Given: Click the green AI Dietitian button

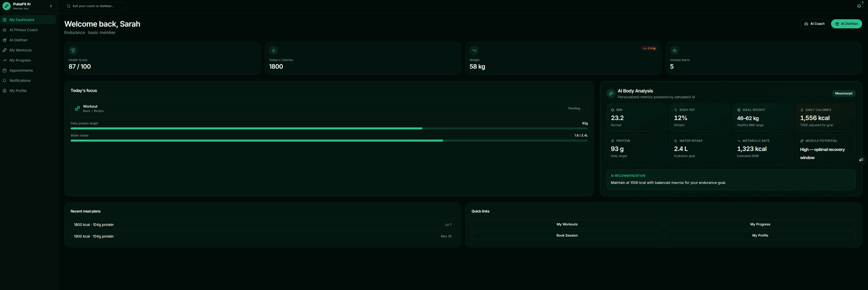Looking at the screenshot, I should [846, 24].
